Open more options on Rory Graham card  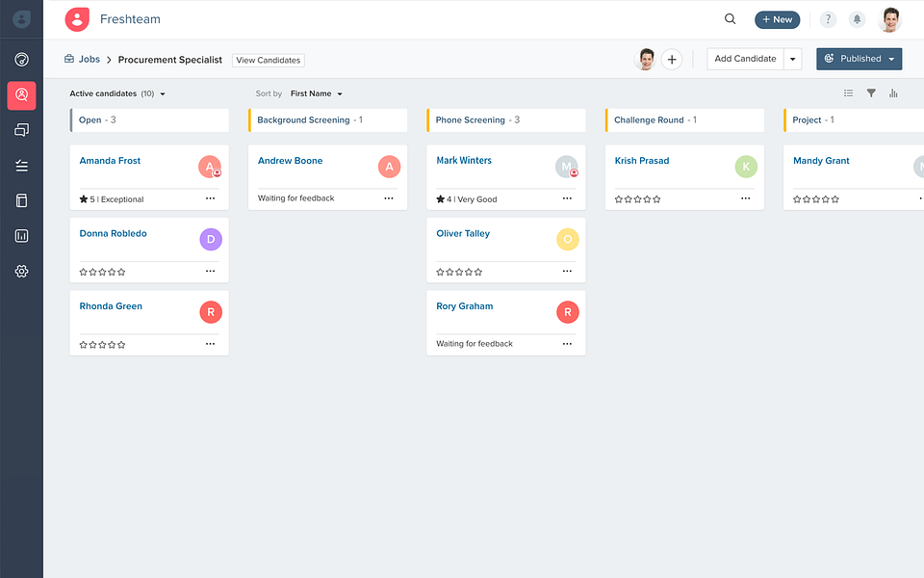coord(567,343)
